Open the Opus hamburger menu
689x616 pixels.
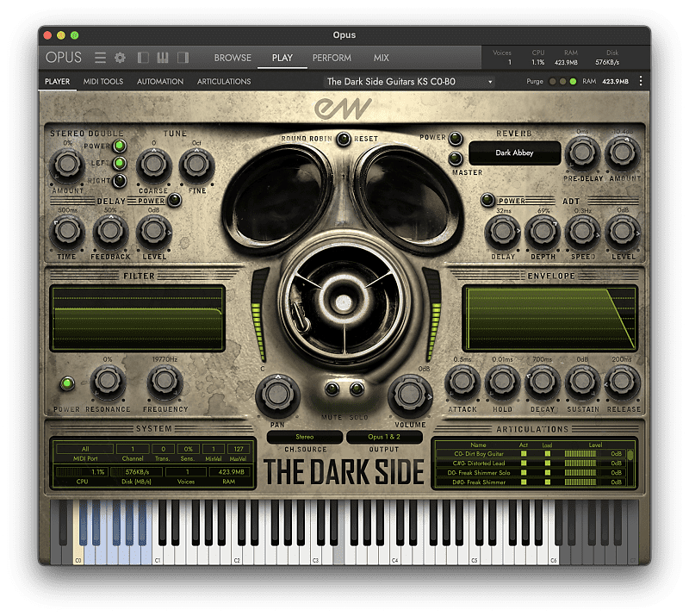(x=101, y=57)
